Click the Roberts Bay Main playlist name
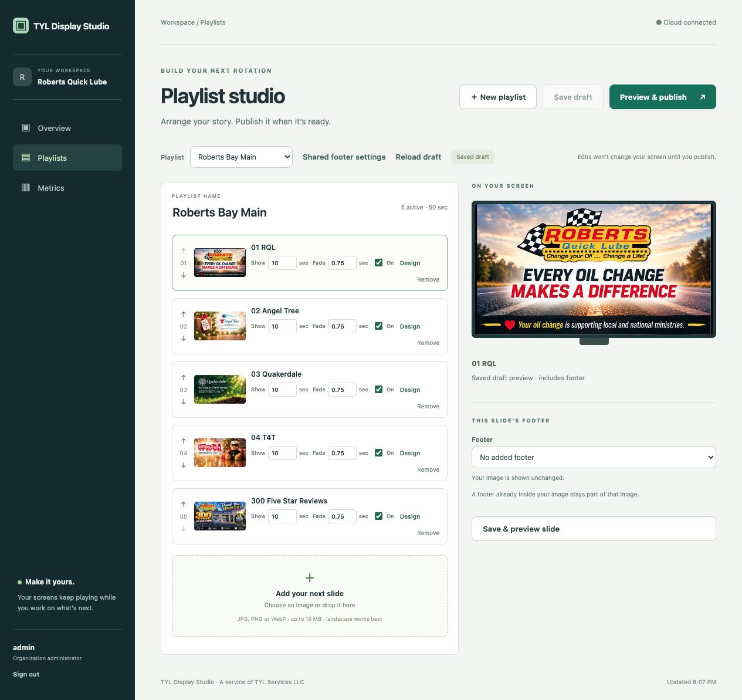Viewport: 742px width, 700px height. coord(219,212)
